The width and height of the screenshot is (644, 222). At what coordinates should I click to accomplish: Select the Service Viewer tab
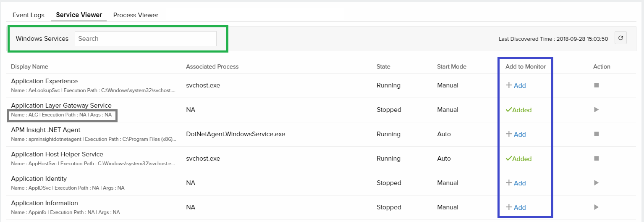(79, 15)
